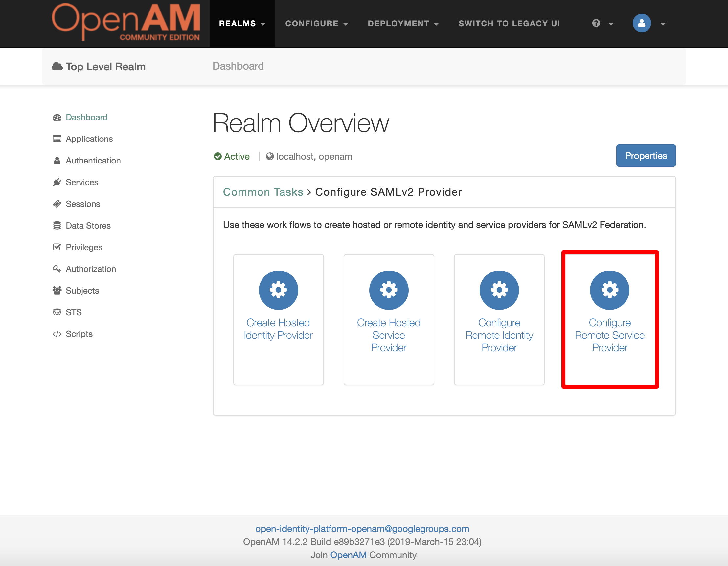This screenshot has height=566, width=728.
Task: Open Configure Remote Service Provider link
Action: tap(610, 335)
